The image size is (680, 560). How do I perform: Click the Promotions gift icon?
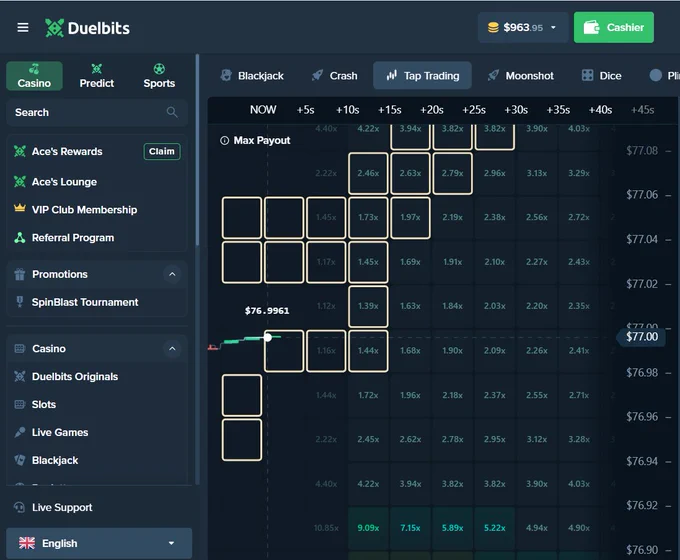click(20, 274)
